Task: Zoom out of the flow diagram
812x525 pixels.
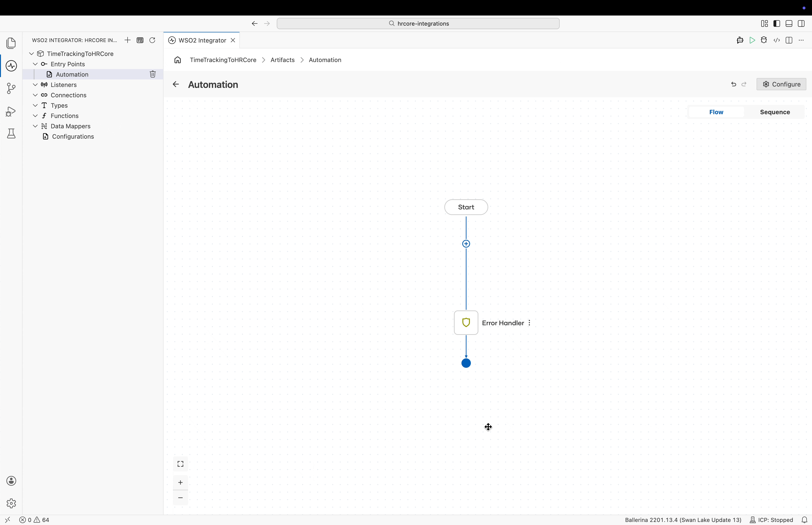Action: [x=181, y=498]
